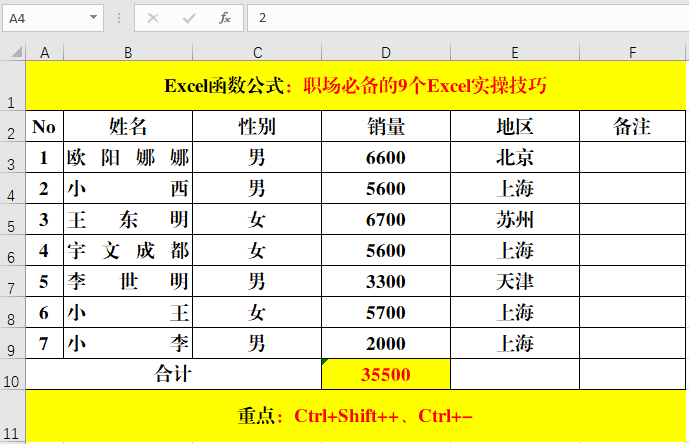Click sales cell '6700'

coord(386,219)
